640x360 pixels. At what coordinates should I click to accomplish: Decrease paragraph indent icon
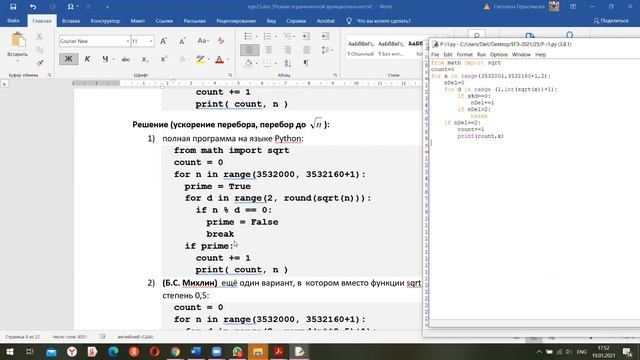click(306, 36)
